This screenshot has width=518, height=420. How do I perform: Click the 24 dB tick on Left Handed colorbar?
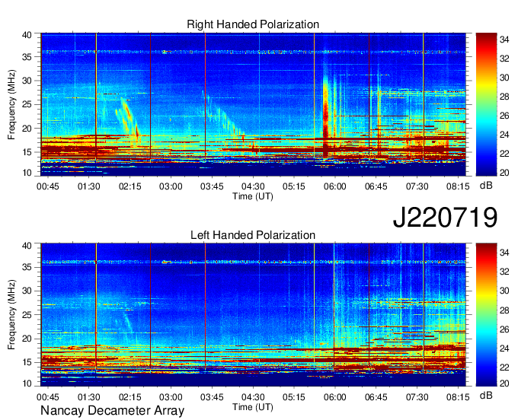click(504, 348)
